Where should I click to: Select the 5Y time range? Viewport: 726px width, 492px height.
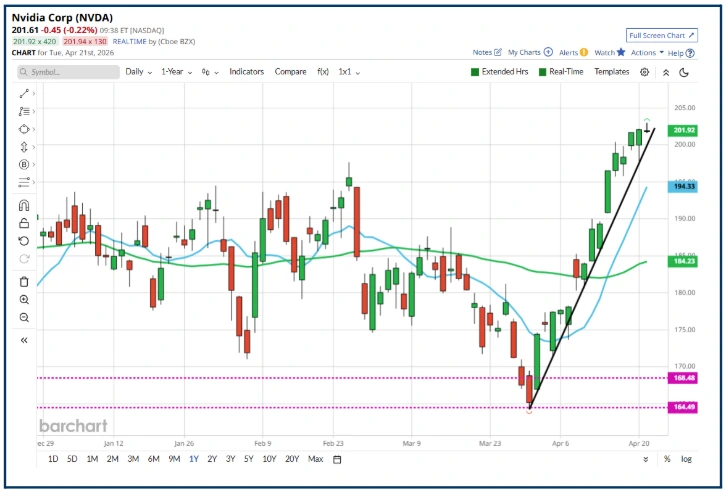pyautogui.click(x=249, y=459)
